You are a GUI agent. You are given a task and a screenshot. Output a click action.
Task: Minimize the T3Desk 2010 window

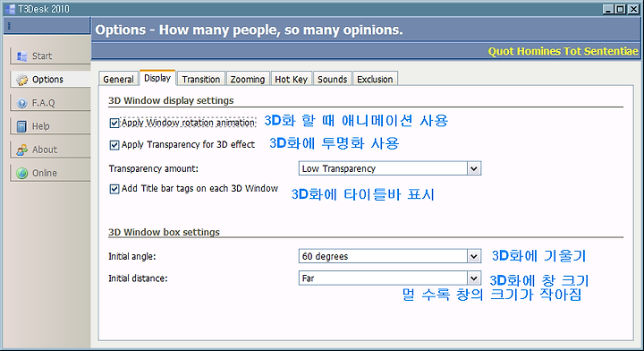[x=608, y=9]
